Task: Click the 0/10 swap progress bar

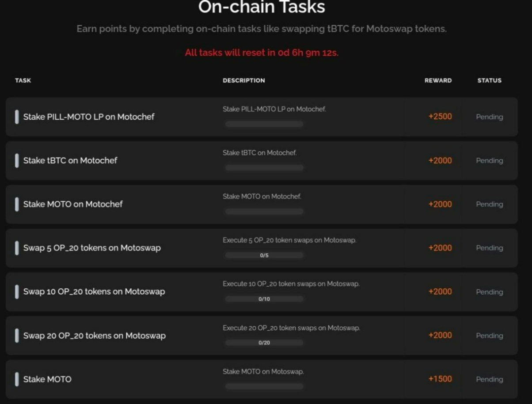Action: click(264, 299)
